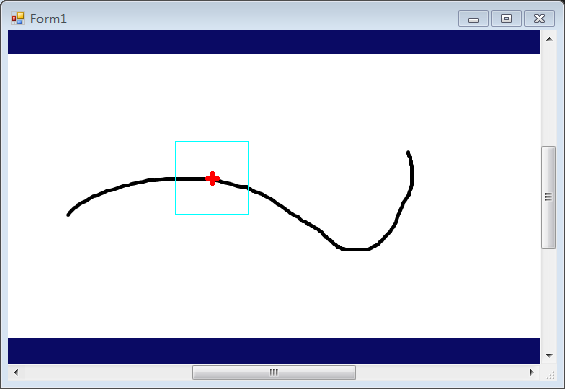Click the top dark blue band
This screenshot has width=565, height=389.
coord(274,42)
